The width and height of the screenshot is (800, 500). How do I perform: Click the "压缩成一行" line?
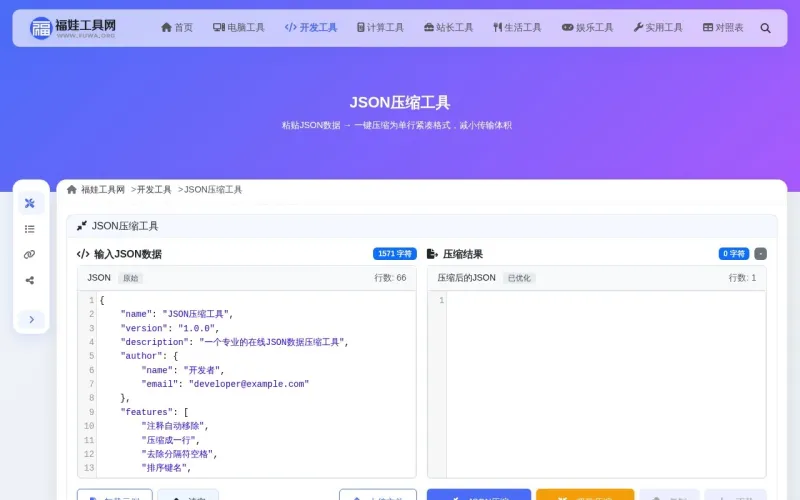[170, 440]
